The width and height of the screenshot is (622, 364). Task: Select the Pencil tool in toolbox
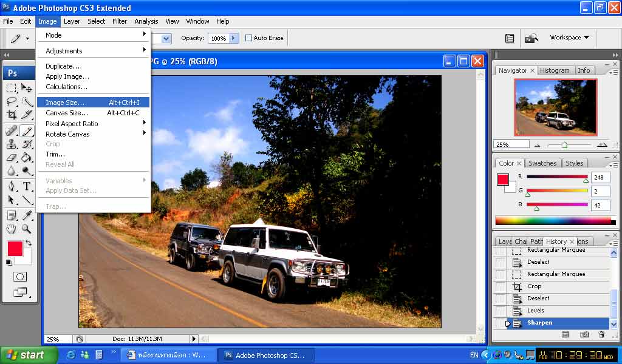point(27,130)
